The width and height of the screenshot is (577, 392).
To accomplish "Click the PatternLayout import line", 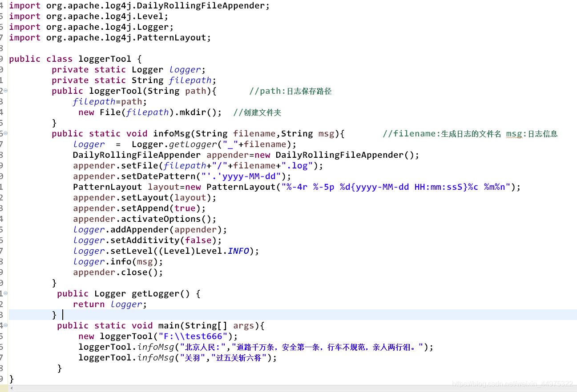I will pos(110,38).
